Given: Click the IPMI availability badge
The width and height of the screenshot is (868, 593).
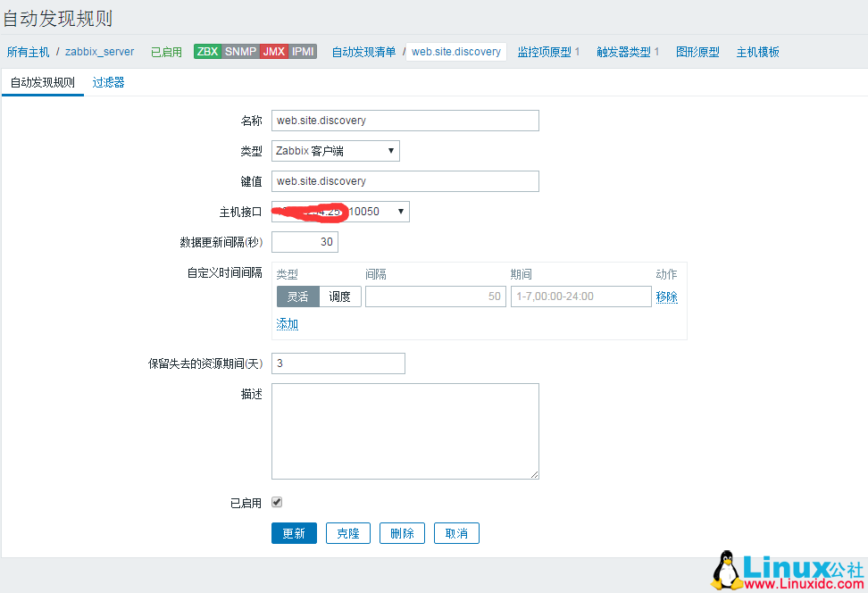Looking at the screenshot, I should (303, 52).
